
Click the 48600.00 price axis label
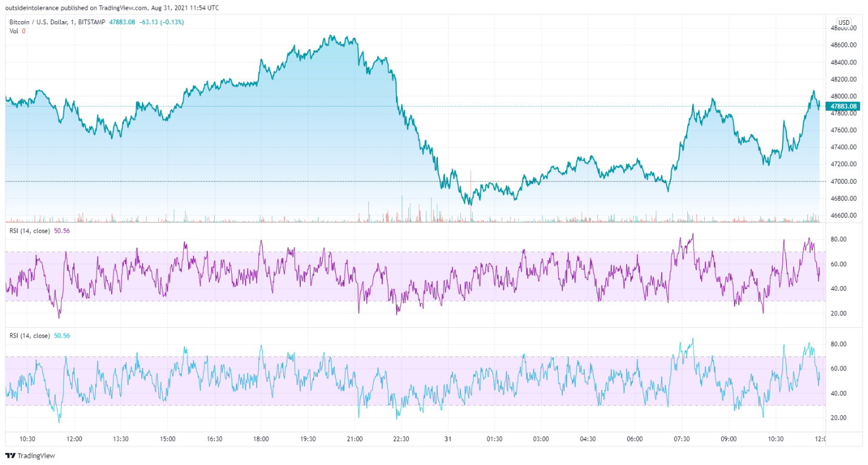[843, 45]
